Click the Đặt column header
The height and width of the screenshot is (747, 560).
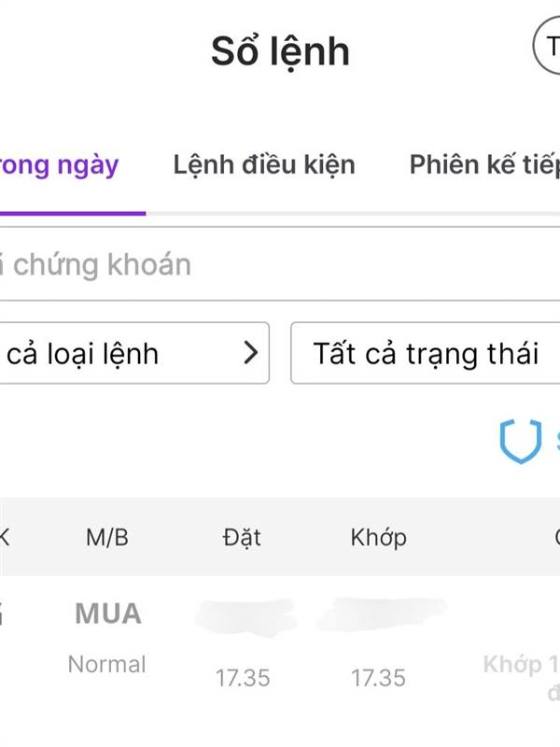click(x=242, y=537)
